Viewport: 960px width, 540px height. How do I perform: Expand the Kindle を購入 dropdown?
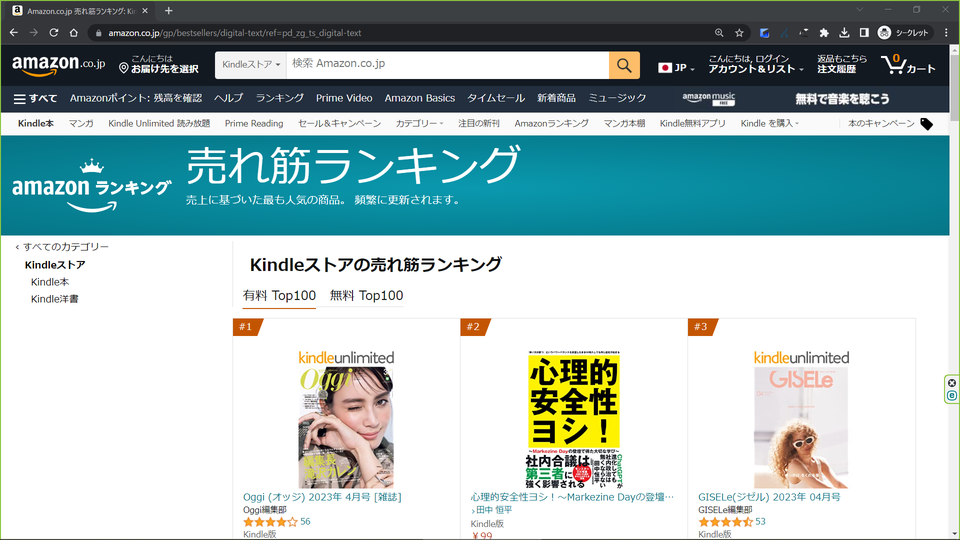770,124
